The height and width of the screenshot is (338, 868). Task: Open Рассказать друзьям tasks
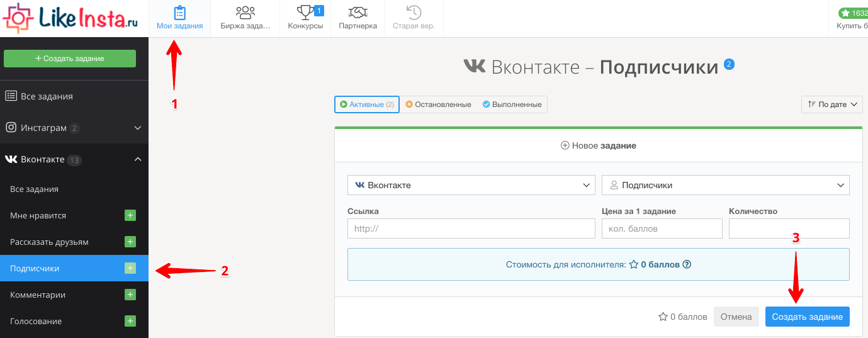[x=49, y=242]
